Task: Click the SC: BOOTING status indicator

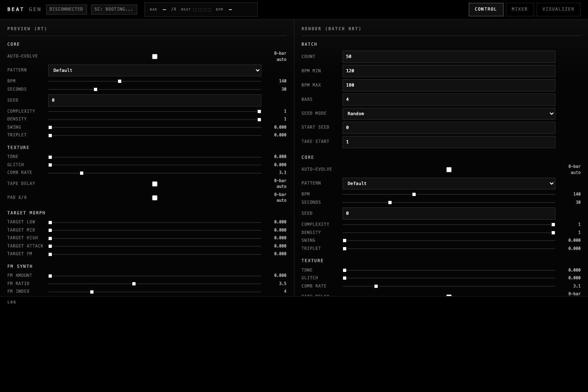Action: 114,9
